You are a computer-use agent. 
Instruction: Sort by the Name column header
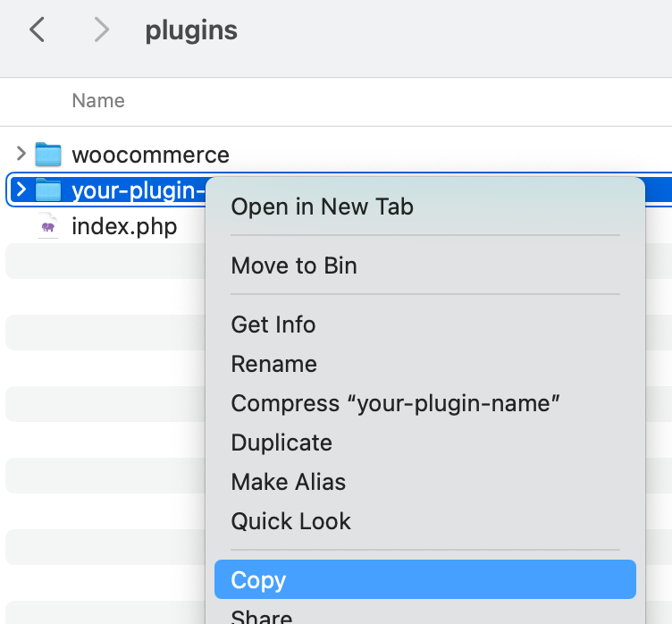click(98, 101)
